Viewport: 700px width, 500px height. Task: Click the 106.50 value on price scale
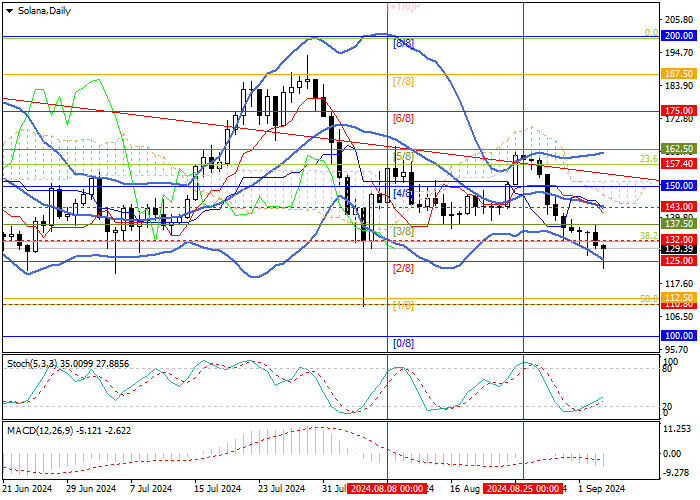681,317
